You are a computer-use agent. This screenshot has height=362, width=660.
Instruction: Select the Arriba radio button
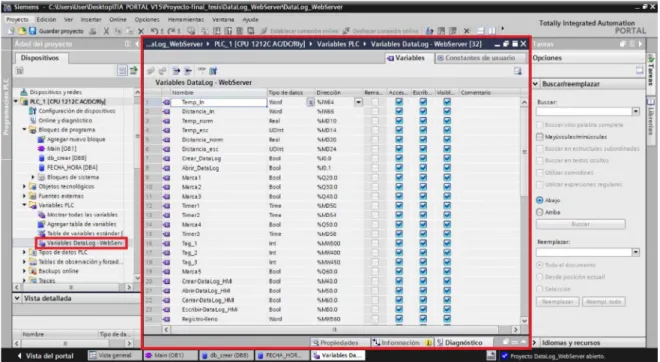(540, 212)
